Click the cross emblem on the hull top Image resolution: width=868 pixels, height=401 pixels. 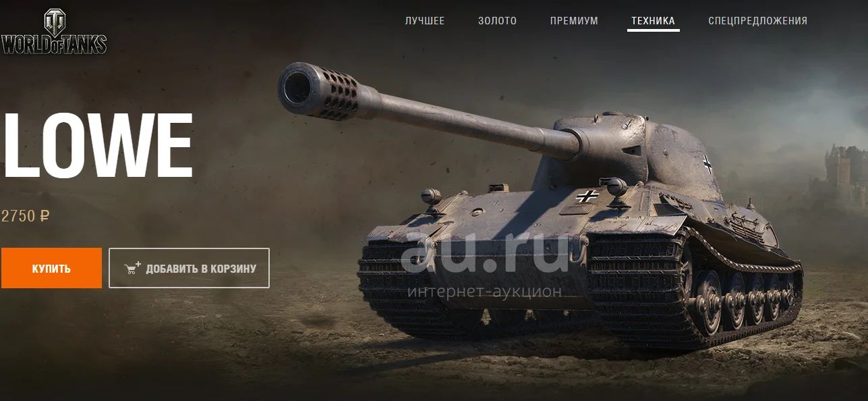587,196
